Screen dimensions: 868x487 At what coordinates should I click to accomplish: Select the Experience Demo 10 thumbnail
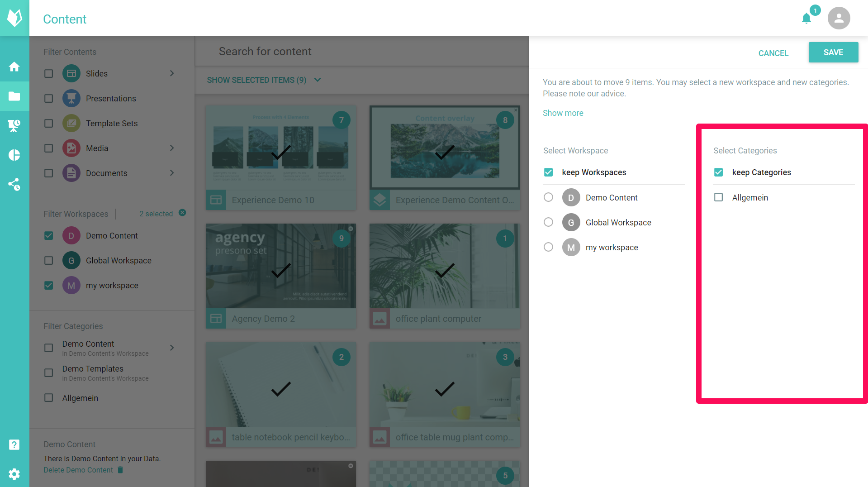tap(281, 148)
